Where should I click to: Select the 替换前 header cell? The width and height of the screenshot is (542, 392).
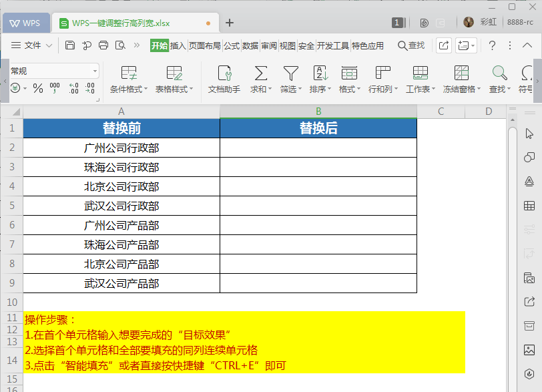(x=121, y=128)
